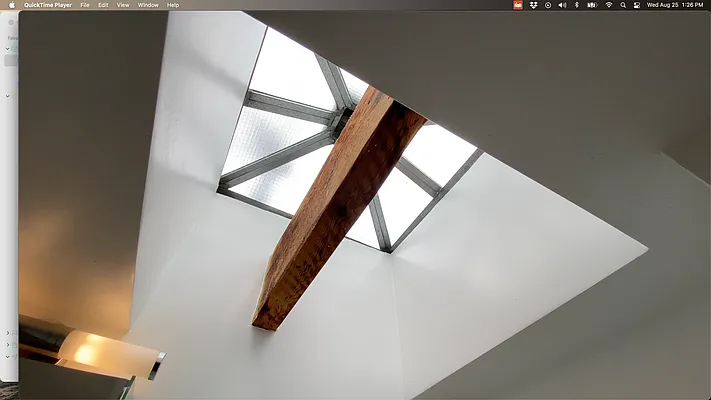711x400 pixels.
Task: Open Control Center from menu bar
Action: (x=637, y=5)
